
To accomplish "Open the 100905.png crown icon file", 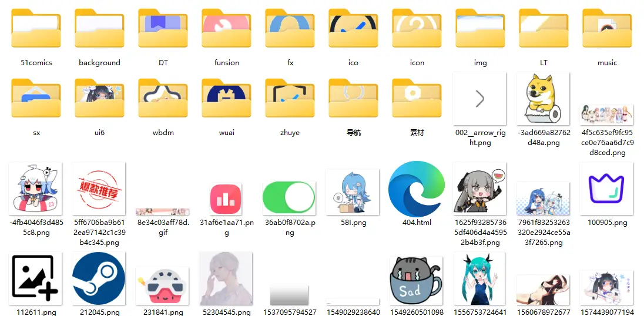I will pyautogui.click(x=606, y=189).
